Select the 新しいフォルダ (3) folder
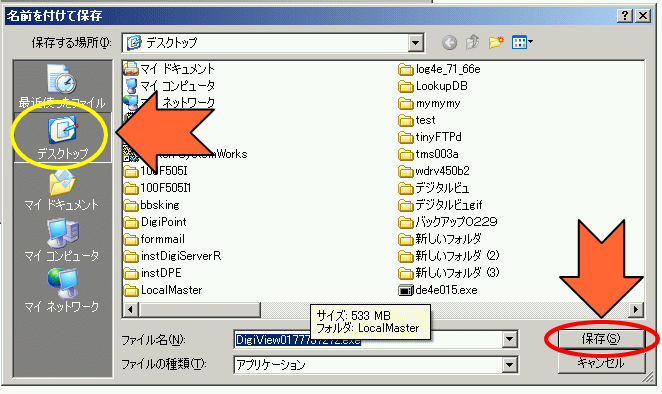662x394 pixels. [x=448, y=273]
